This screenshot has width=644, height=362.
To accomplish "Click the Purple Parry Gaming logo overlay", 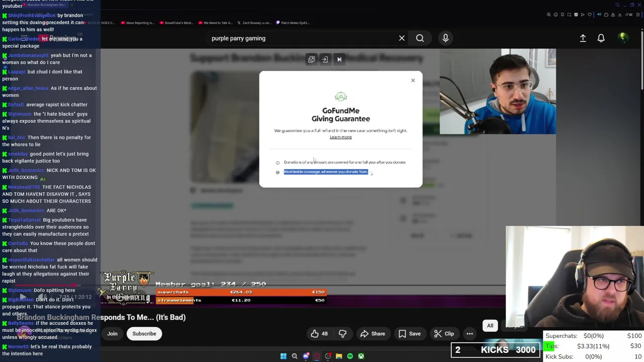I will pos(127,288).
